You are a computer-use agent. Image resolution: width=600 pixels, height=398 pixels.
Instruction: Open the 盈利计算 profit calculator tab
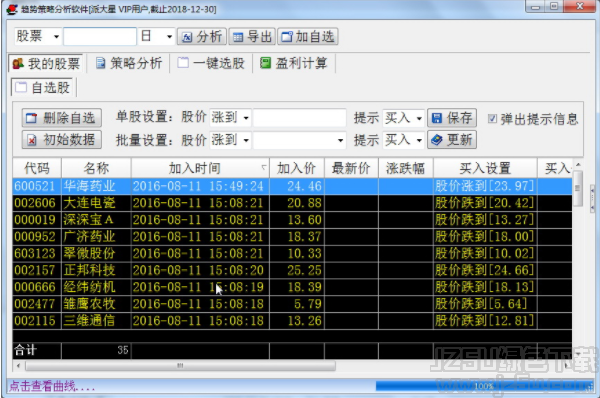pos(294,63)
